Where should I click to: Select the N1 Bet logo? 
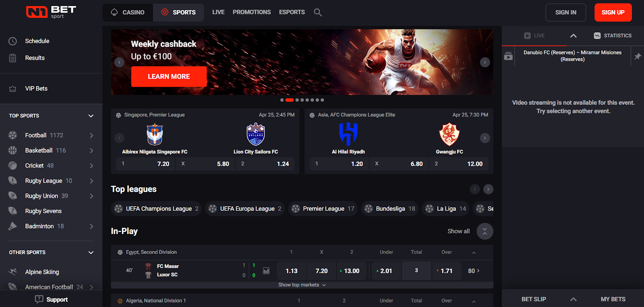point(51,12)
